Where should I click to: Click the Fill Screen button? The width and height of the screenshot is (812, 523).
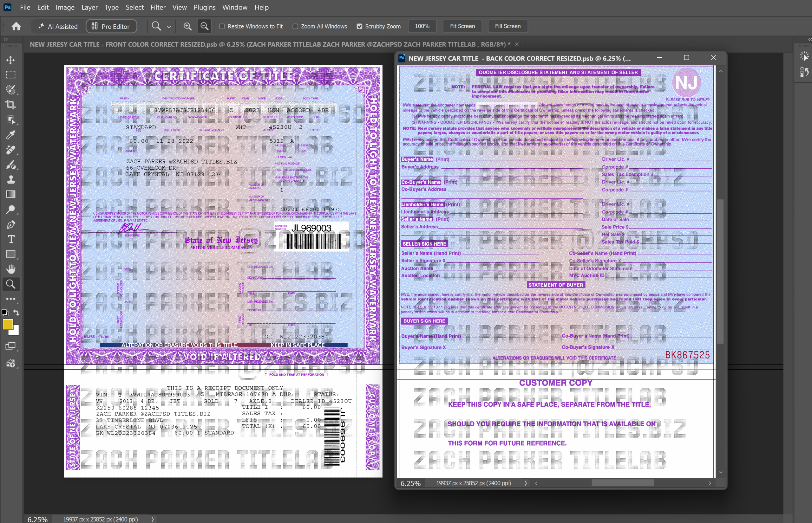coord(507,26)
